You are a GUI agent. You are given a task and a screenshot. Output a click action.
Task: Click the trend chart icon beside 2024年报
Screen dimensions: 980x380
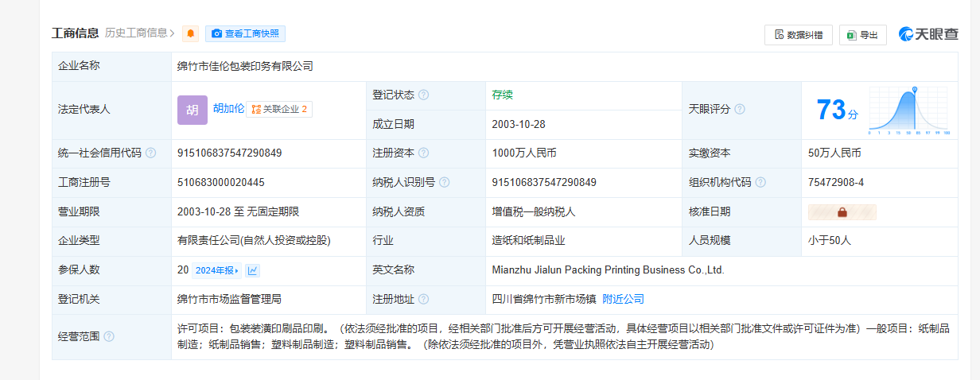click(252, 270)
